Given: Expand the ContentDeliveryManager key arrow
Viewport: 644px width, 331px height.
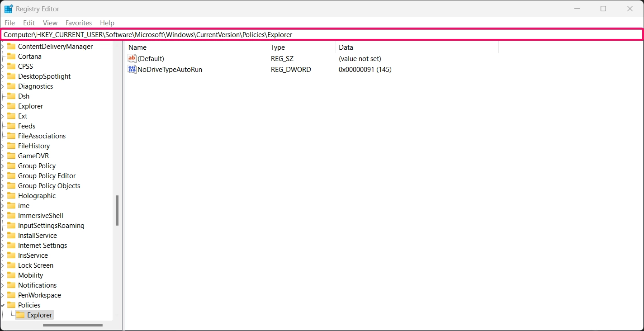Looking at the screenshot, I should [3, 46].
